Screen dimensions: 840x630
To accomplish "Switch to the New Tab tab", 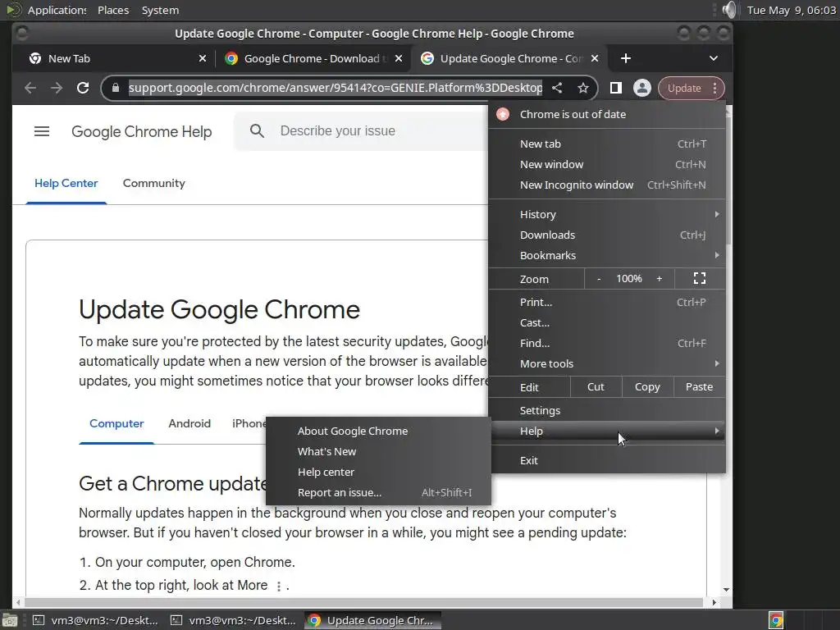I will coord(116,58).
